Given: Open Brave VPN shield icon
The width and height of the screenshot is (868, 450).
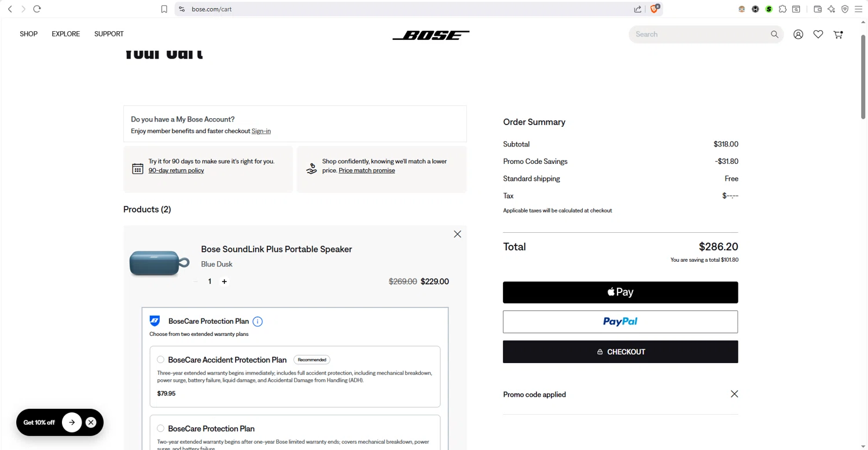Looking at the screenshot, I should (845, 9).
